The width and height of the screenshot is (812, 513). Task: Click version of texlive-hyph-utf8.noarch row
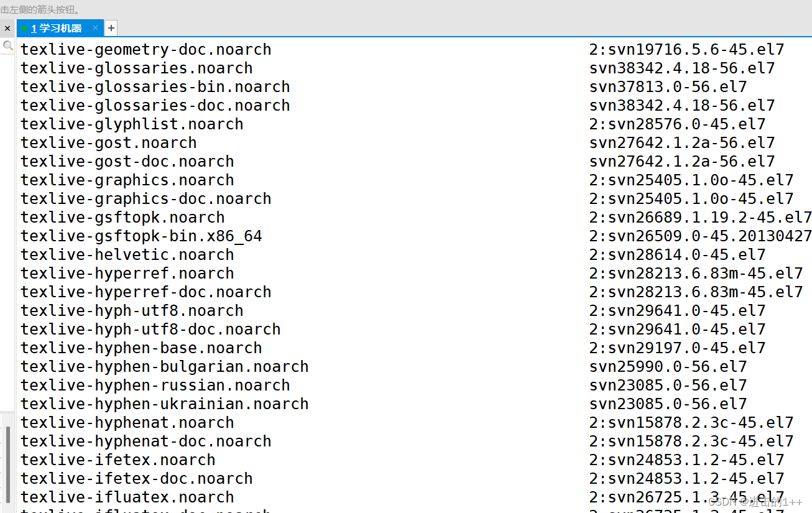click(x=678, y=311)
